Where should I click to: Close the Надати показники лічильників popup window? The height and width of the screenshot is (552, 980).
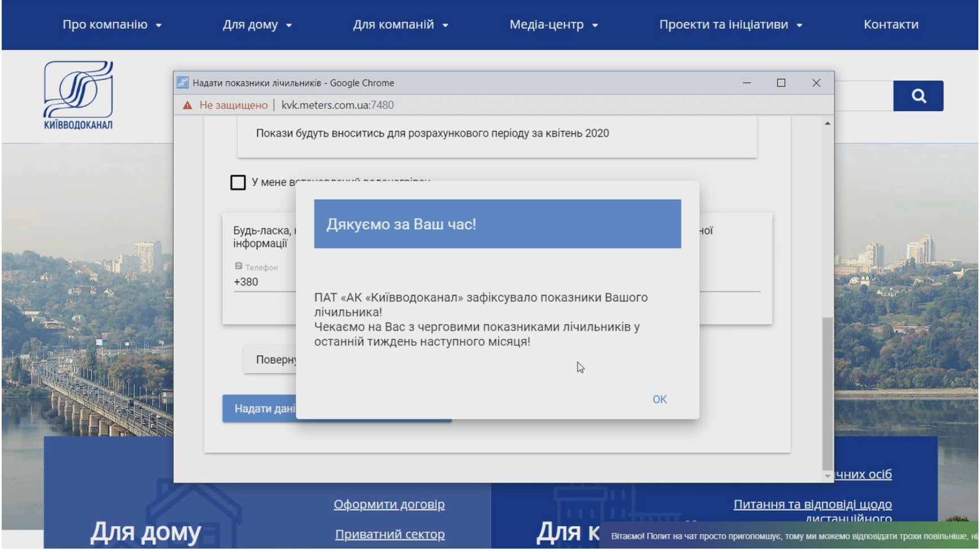pyautogui.click(x=816, y=83)
